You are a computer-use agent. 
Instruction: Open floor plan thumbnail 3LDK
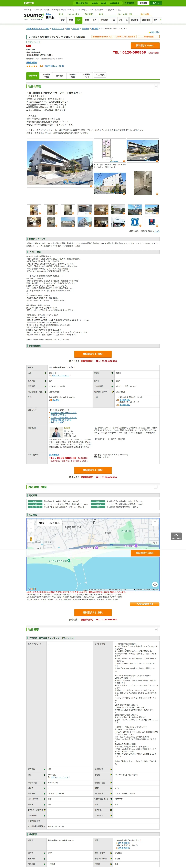[110, 151]
